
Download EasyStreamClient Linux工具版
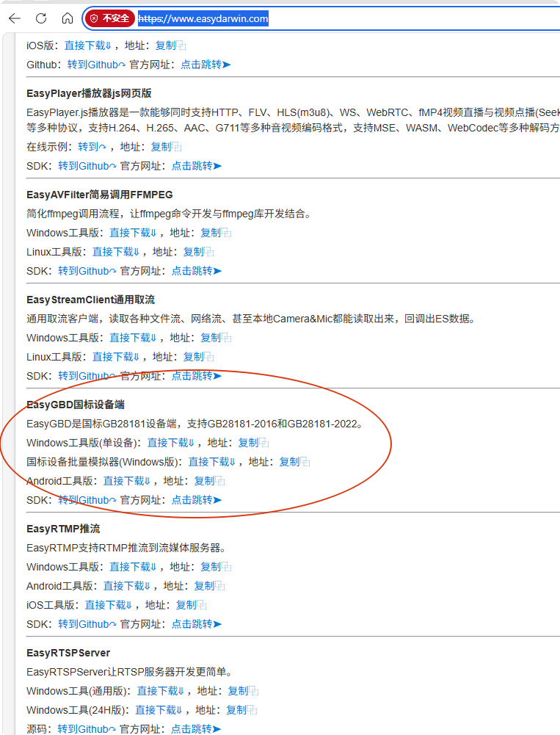click(x=116, y=357)
